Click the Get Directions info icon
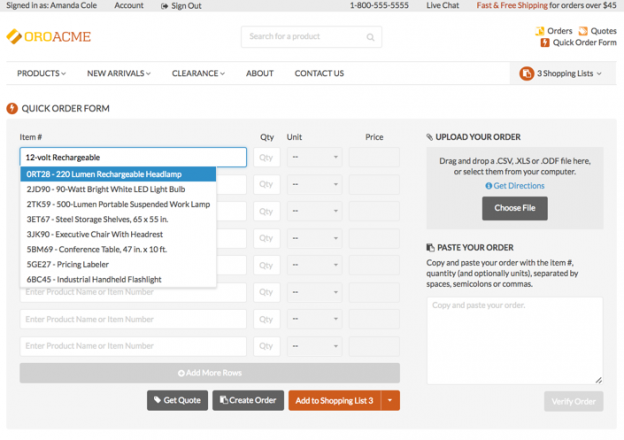 [x=488, y=186]
